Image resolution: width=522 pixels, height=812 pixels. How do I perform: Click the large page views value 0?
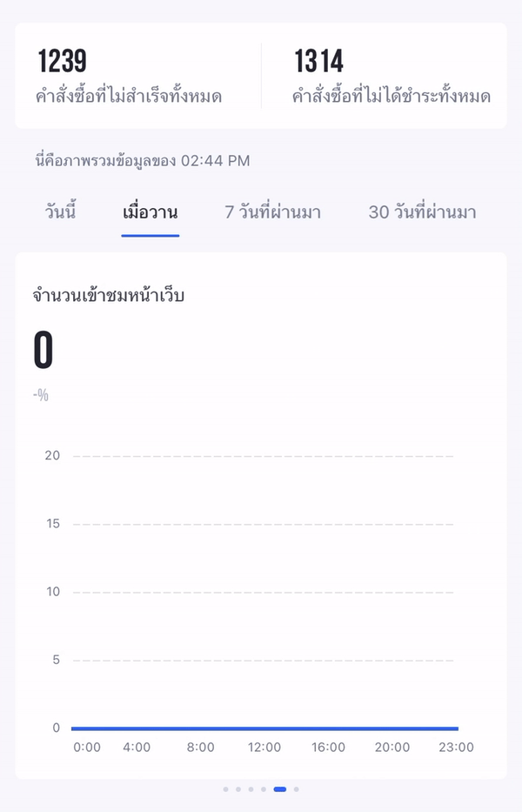click(x=43, y=351)
